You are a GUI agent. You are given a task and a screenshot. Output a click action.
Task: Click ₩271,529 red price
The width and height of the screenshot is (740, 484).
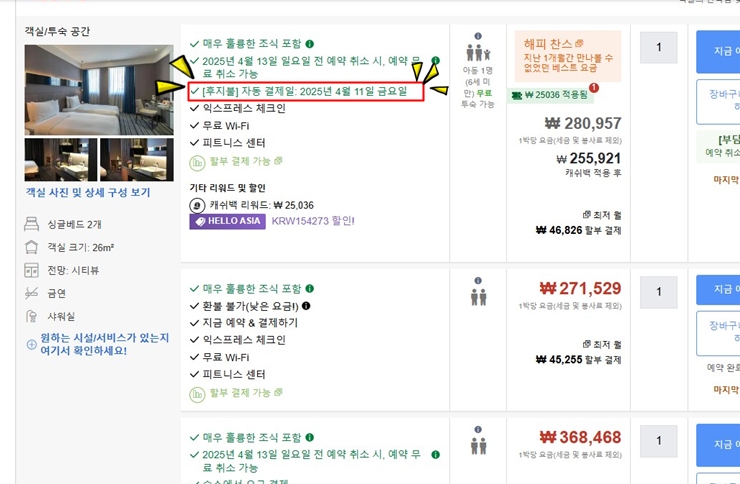tap(580, 288)
